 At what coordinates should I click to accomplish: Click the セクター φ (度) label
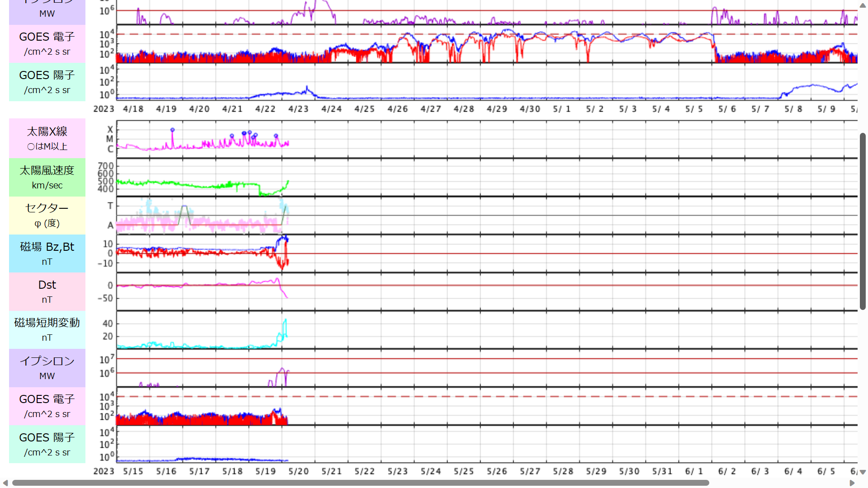coord(47,215)
